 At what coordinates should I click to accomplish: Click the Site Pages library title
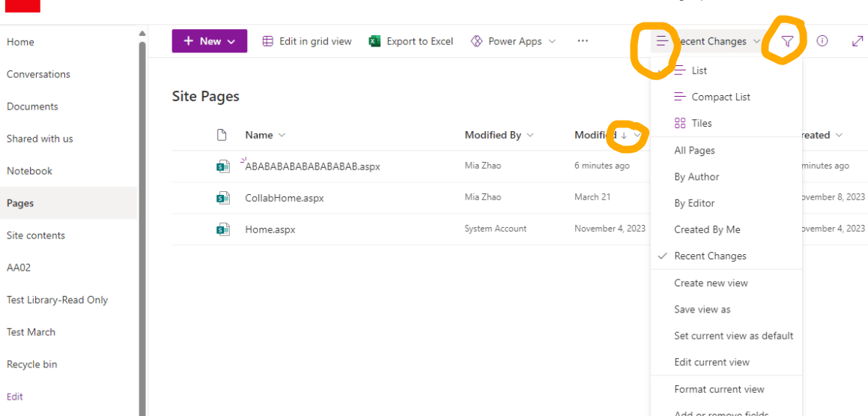(x=206, y=97)
